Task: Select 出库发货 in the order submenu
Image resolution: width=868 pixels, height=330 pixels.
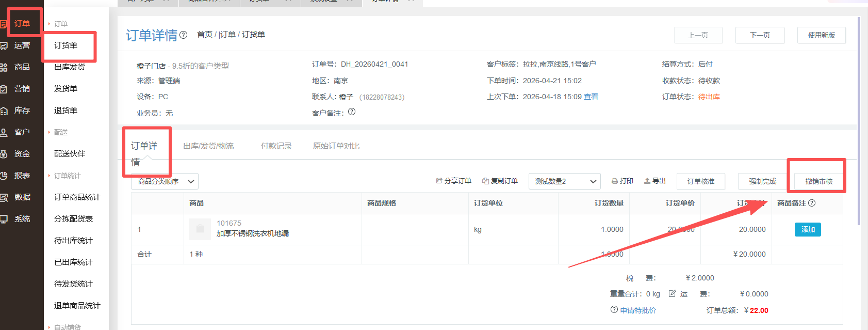Action: [x=70, y=67]
